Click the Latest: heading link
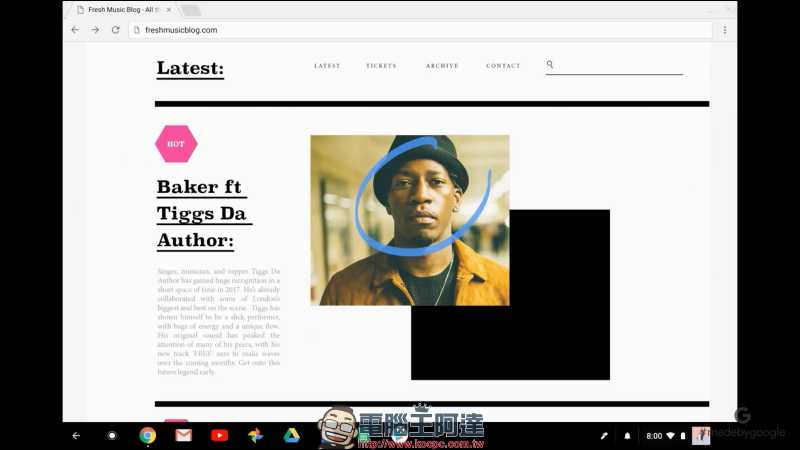The width and height of the screenshot is (800, 450). click(190, 68)
